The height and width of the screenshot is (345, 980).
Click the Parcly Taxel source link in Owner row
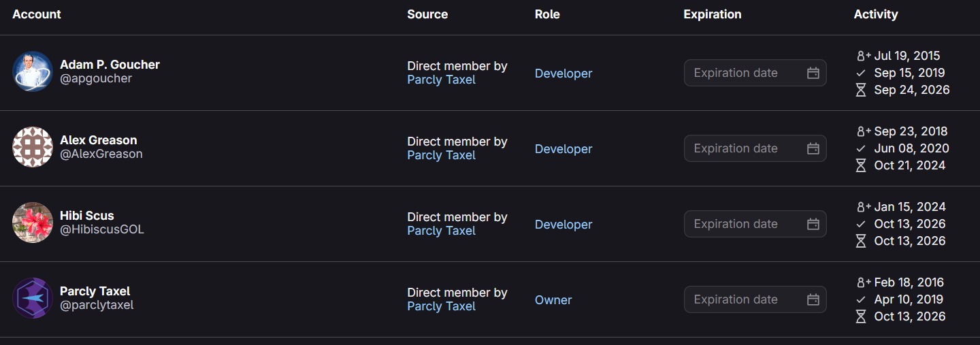click(441, 306)
